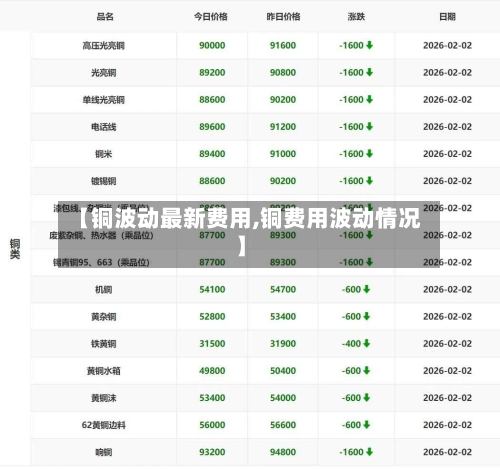Click the -600 change value in 机铜 row
Screen dimensions: 500x469
click(351, 289)
